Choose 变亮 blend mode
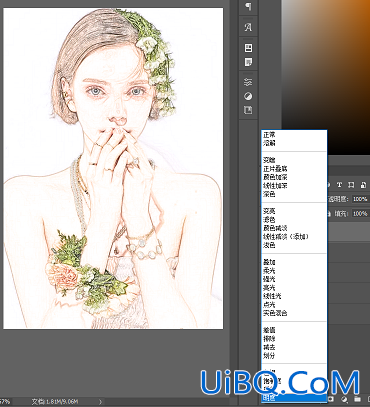This screenshot has height=407, width=370. (x=269, y=211)
